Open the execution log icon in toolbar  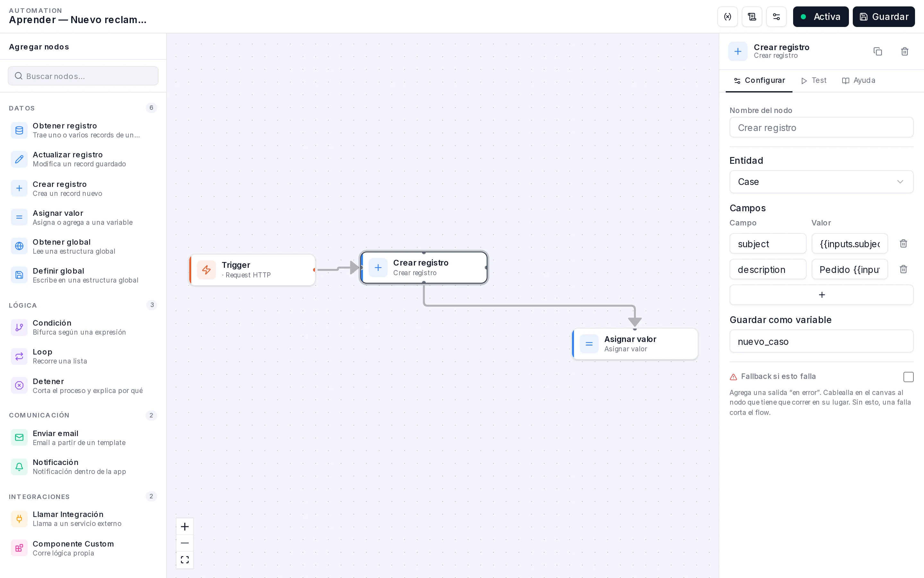pos(752,17)
